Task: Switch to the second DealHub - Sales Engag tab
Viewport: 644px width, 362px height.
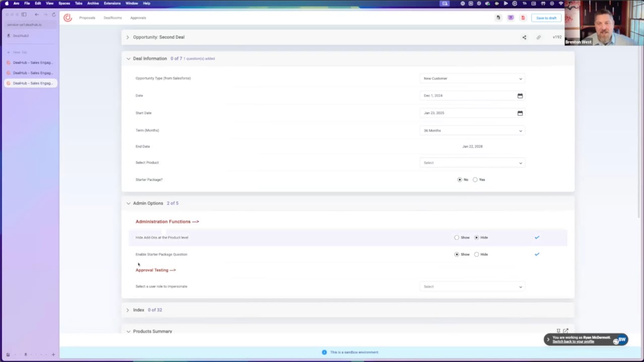Action: [x=30, y=73]
